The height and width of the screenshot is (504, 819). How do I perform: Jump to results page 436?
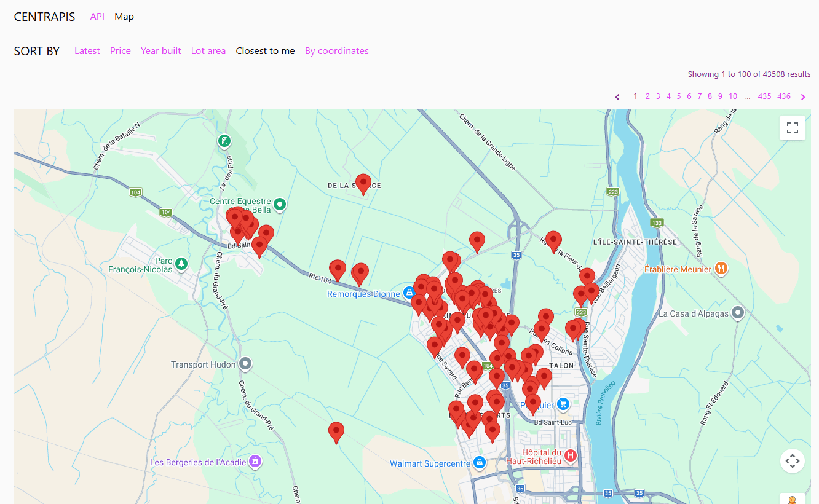(783, 96)
